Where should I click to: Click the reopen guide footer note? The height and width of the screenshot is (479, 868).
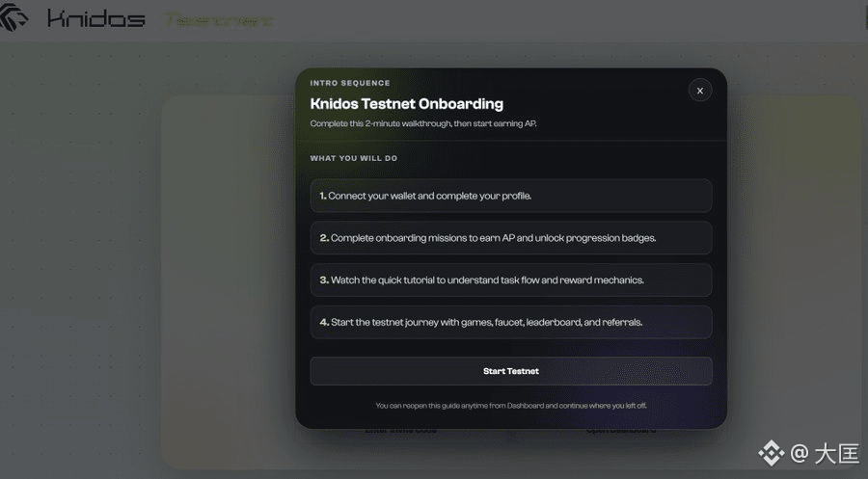[x=511, y=406]
